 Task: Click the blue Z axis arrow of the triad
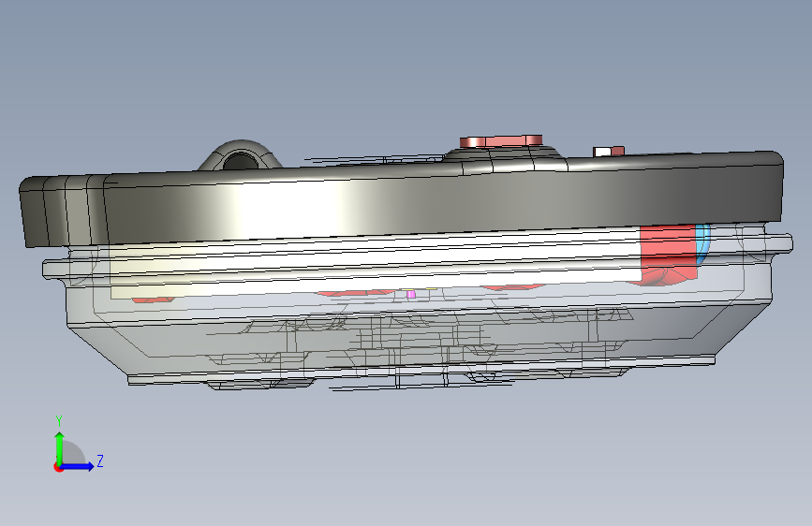click(78, 466)
